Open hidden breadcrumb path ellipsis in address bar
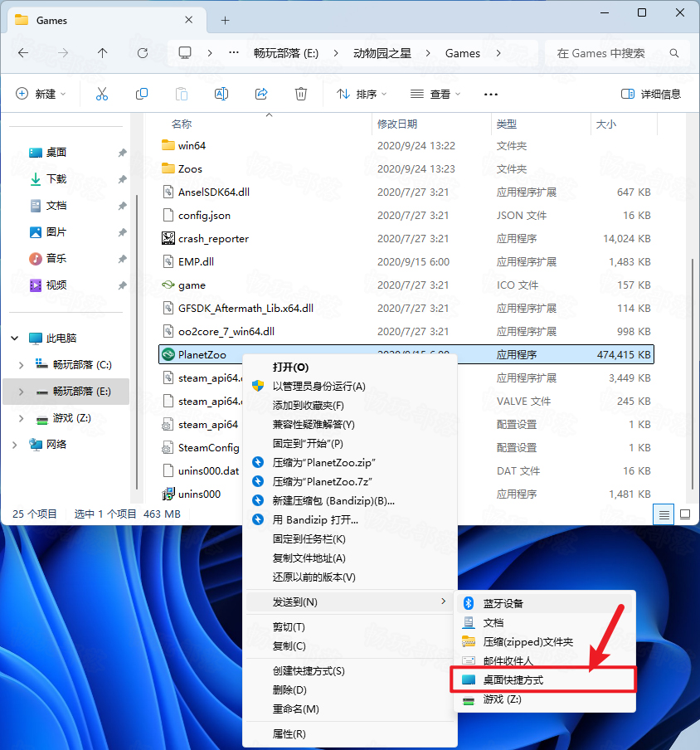Screen dimensions: 700x750 point(234,52)
